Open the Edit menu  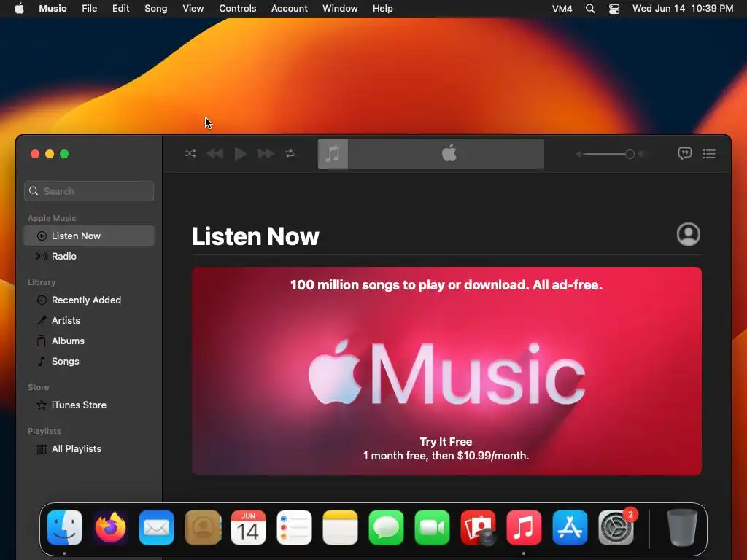click(x=120, y=9)
